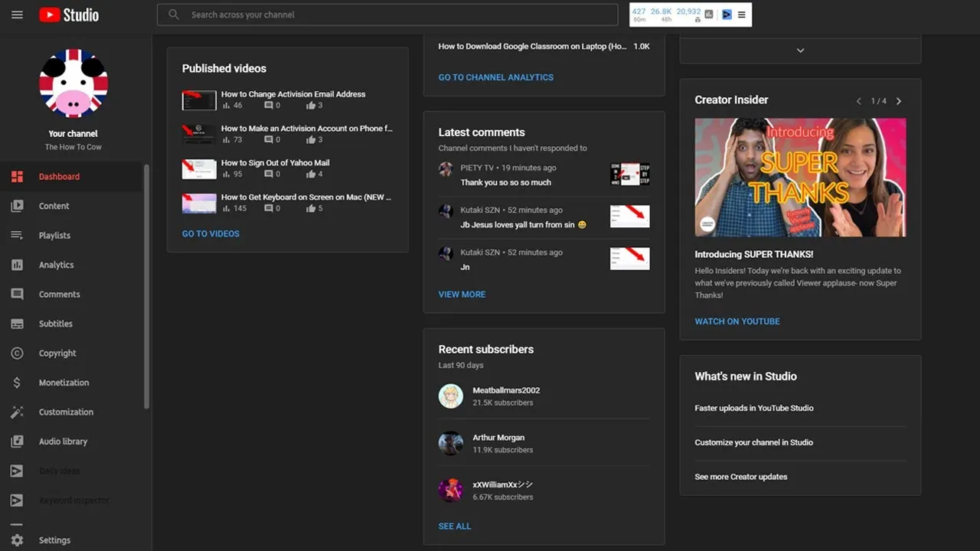Expand the collapsed card chevron arrow
Image resolution: width=980 pixels, height=551 pixels.
pos(800,51)
